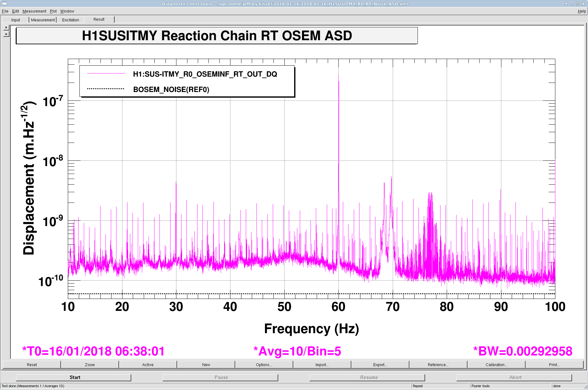Viewport: 588px width, 390px height.
Task: Open the Measurement menu in the menu bar
Action: 34,11
